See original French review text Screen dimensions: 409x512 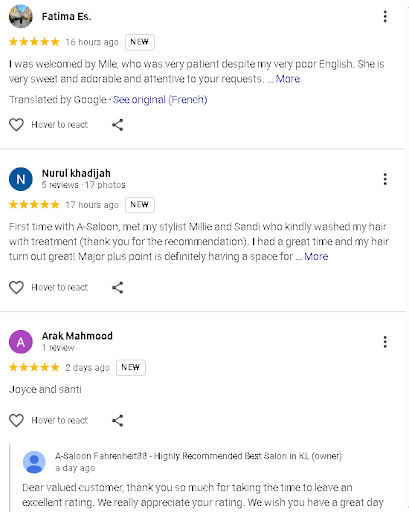coord(160,100)
